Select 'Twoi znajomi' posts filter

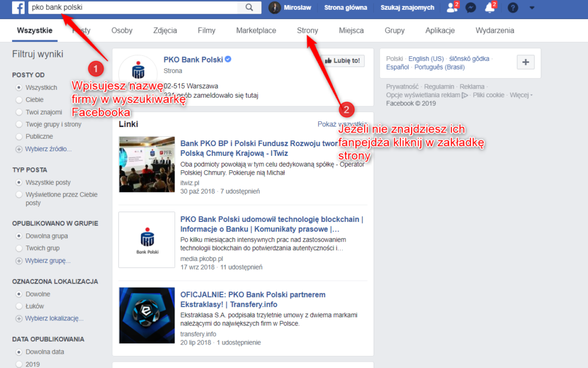(19, 112)
